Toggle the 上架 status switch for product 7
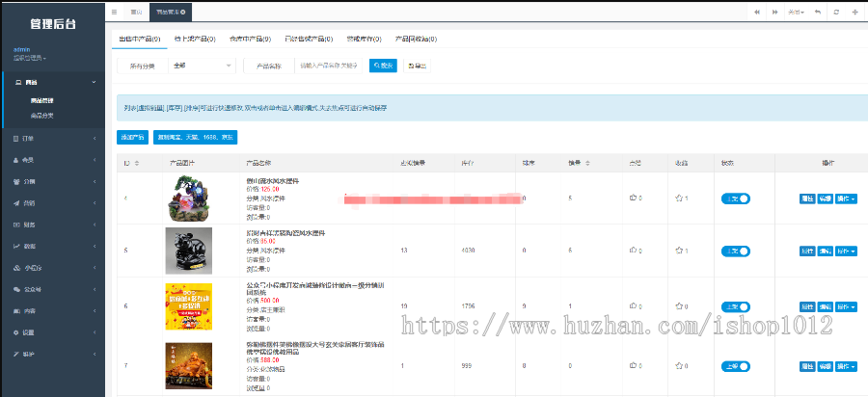This screenshot has width=868, height=397. pyautogui.click(x=736, y=366)
